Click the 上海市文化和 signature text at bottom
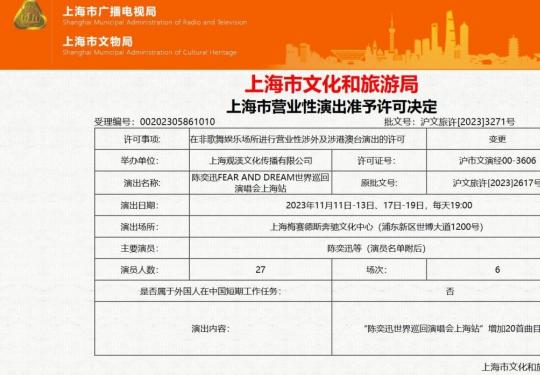Image resolution: width=540 pixels, height=375 pixels. click(510, 367)
